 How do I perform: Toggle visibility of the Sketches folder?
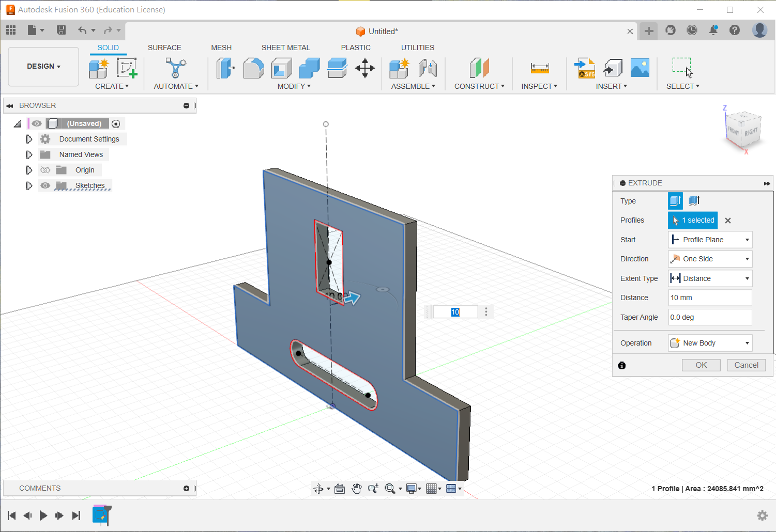tap(45, 185)
